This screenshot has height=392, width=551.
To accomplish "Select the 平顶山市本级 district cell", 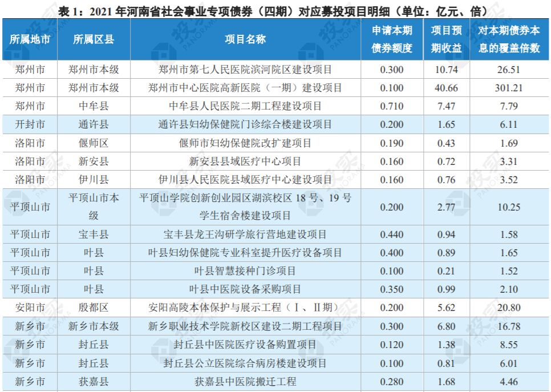I will 94,207.
